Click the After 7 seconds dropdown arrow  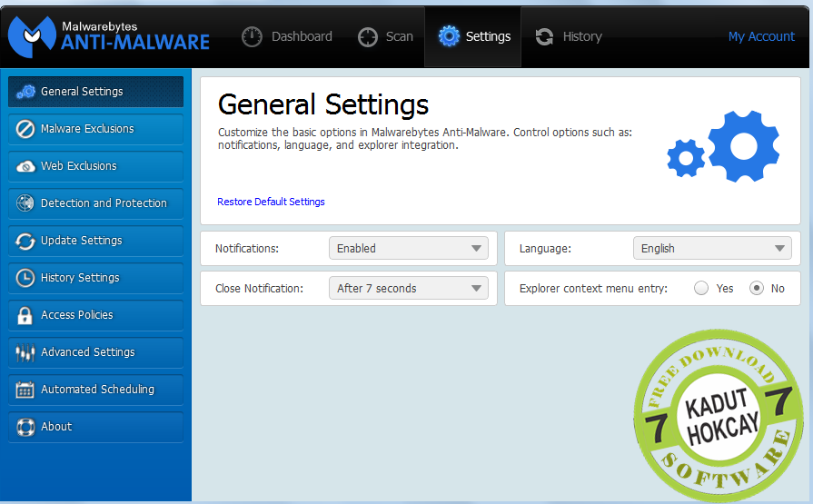(476, 288)
